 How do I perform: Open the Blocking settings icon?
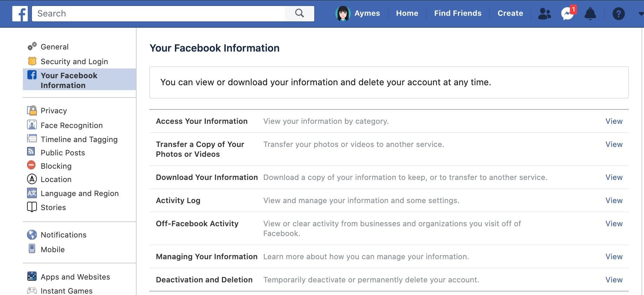coord(32,165)
